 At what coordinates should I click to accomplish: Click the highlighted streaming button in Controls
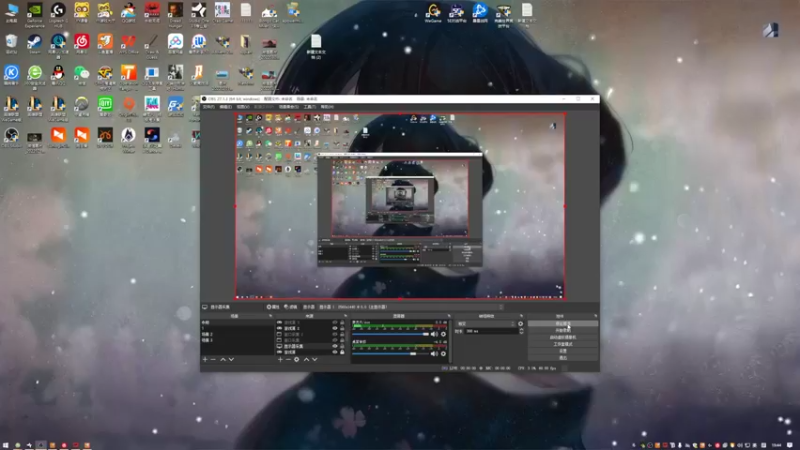(x=563, y=324)
